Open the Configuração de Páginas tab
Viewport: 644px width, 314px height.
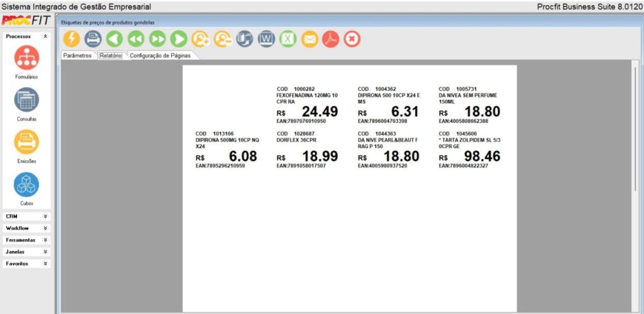[x=160, y=56]
